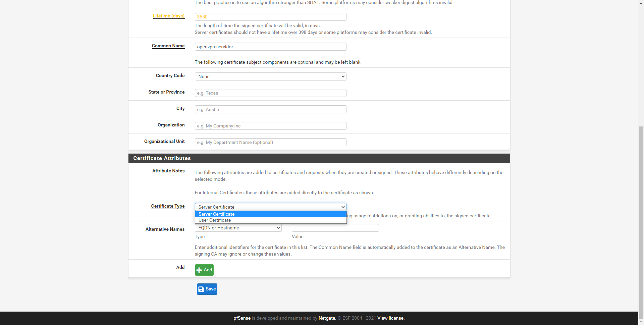Click the Lifetime (days) label link
This screenshot has width=644, height=325.
coord(169,16)
